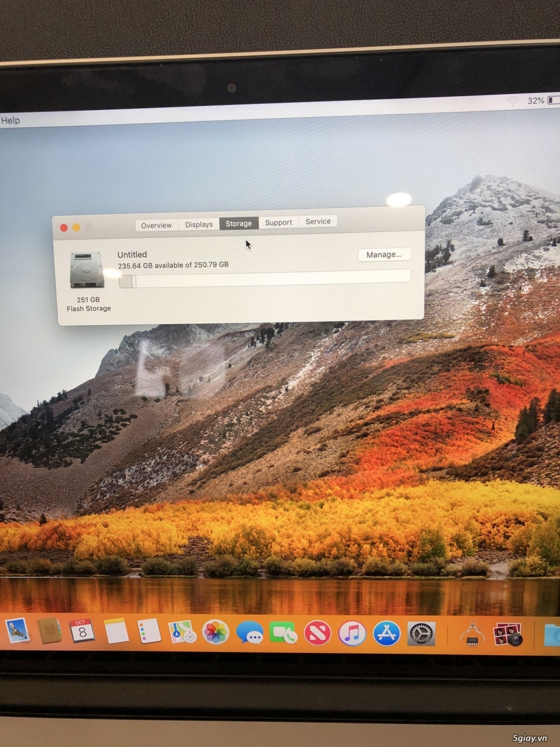Open the Support tab

pos(278,222)
